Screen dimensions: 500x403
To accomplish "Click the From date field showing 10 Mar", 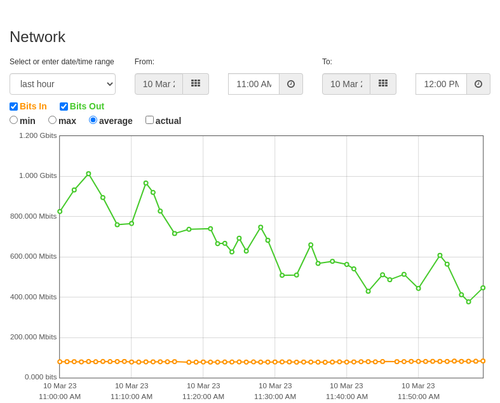I will click(159, 84).
